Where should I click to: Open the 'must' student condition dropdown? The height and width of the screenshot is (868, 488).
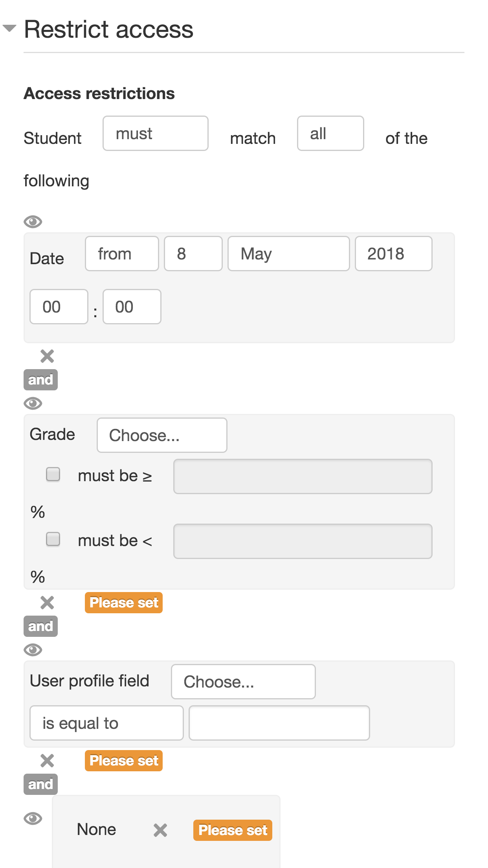tap(156, 133)
